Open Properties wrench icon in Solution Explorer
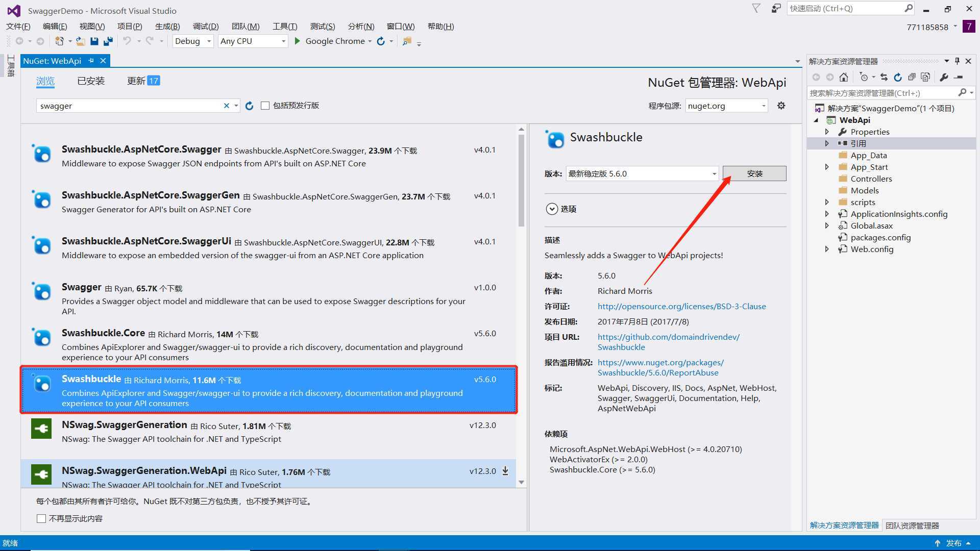Image resolution: width=980 pixels, height=551 pixels. 944,77
